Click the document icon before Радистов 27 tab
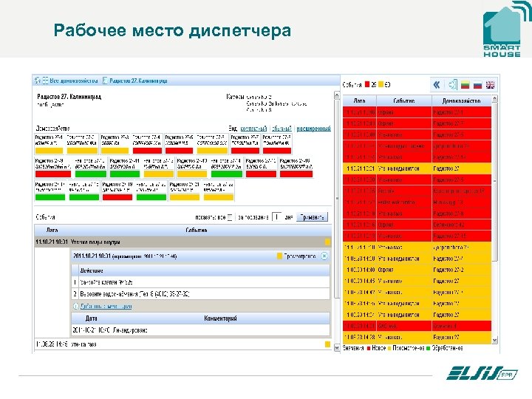This screenshot has width=532, height=399. tap(105, 81)
